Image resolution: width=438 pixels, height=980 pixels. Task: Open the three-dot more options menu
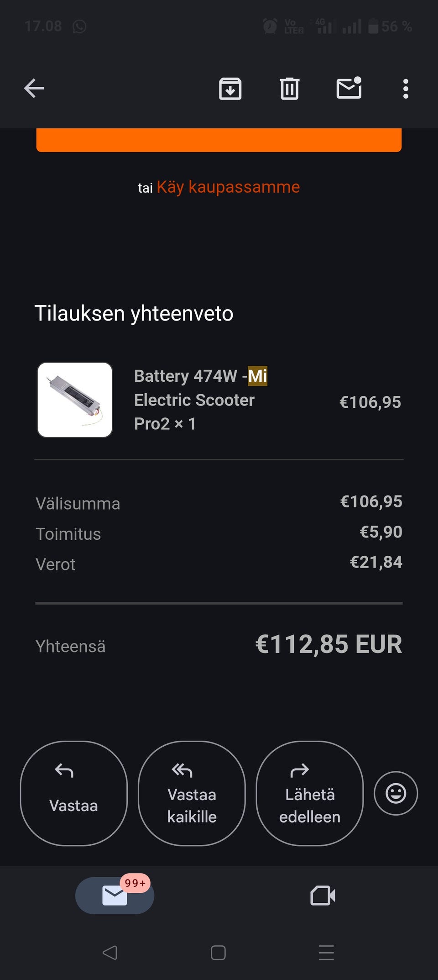pyautogui.click(x=406, y=88)
